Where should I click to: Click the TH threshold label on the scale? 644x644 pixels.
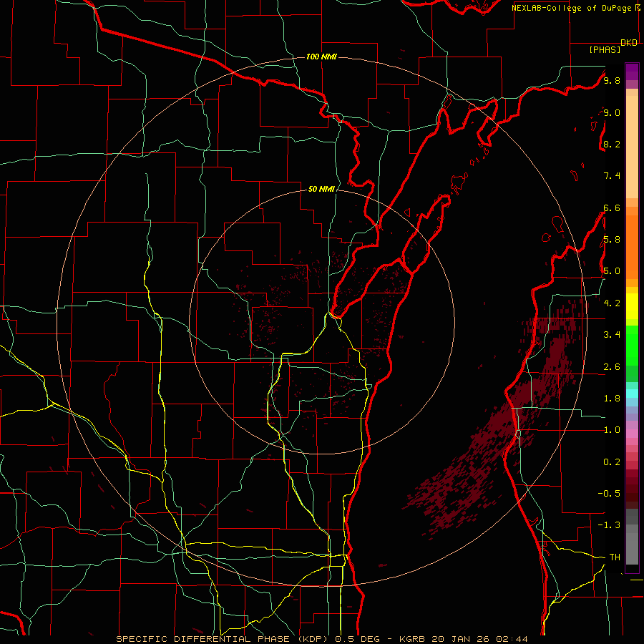615,557
